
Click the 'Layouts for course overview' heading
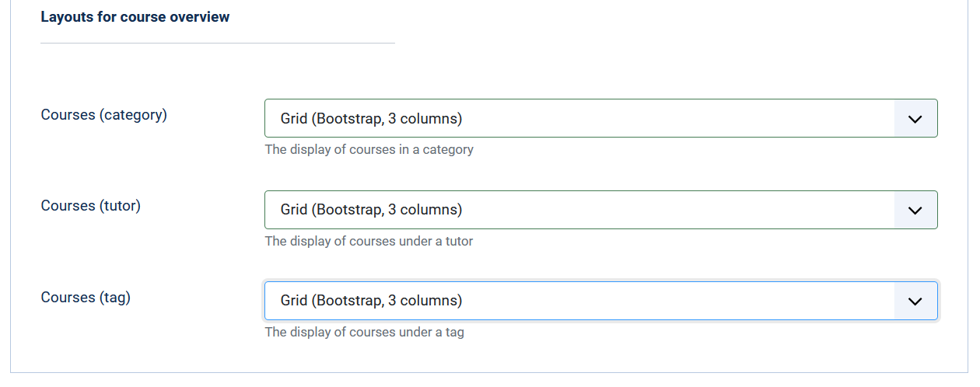click(x=135, y=17)
